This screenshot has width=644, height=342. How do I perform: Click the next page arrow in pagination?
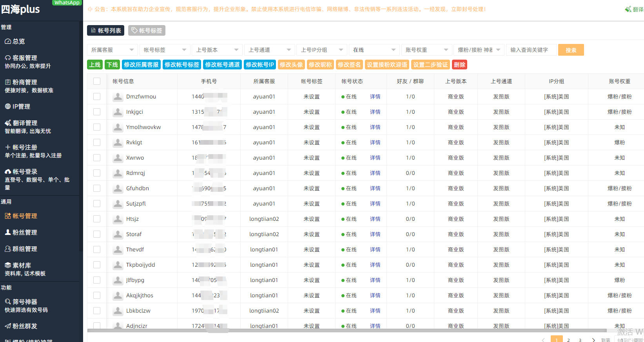[593, 340]
